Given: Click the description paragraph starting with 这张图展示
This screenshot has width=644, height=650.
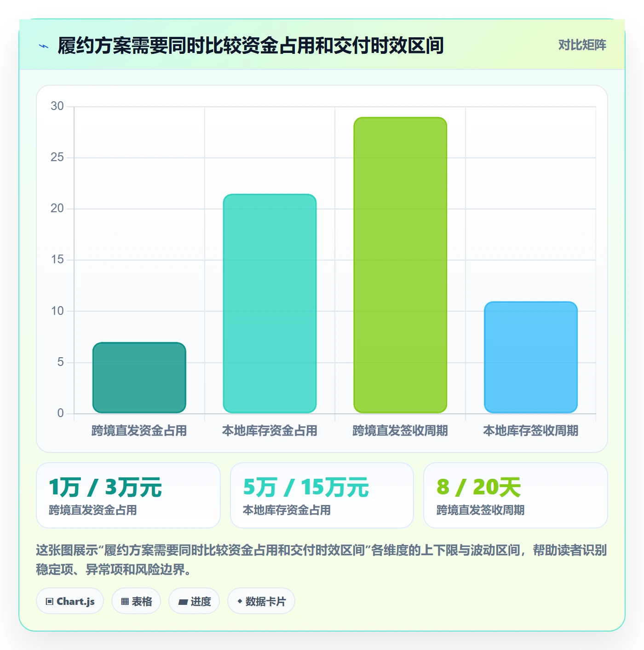Looking at the screenshot, I should pyautogui.click(x=322, y=560).
